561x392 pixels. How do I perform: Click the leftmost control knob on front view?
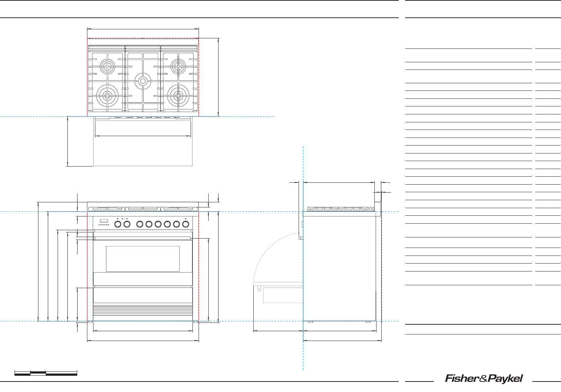coord(118,224)
